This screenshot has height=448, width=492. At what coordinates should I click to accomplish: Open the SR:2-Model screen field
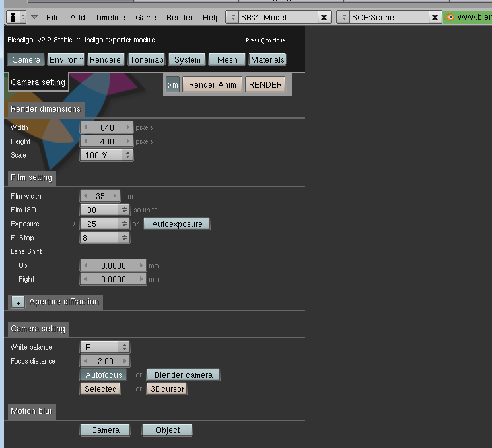[278, 17]
